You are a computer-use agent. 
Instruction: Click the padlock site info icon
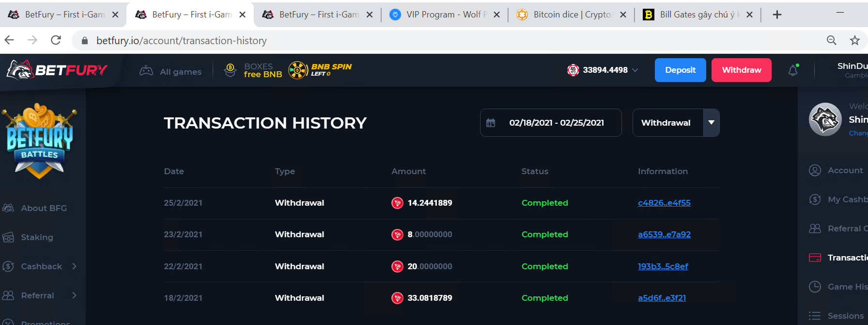point(85,41)
